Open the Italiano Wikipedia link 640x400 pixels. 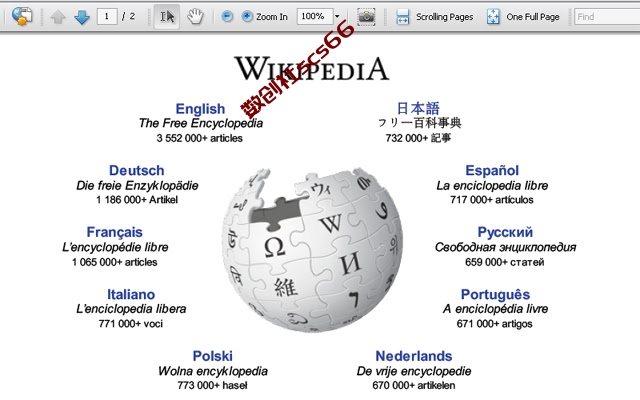pyautogui.click(x=131, y=294)
